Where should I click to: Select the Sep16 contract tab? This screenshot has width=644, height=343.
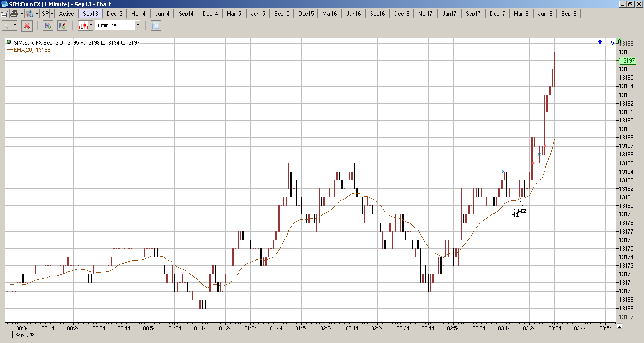[x=378, y=14]
